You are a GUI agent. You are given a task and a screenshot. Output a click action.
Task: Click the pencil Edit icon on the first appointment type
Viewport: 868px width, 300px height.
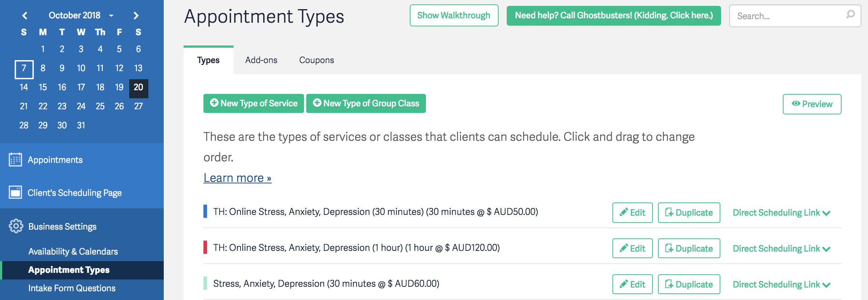coord(624,212)
